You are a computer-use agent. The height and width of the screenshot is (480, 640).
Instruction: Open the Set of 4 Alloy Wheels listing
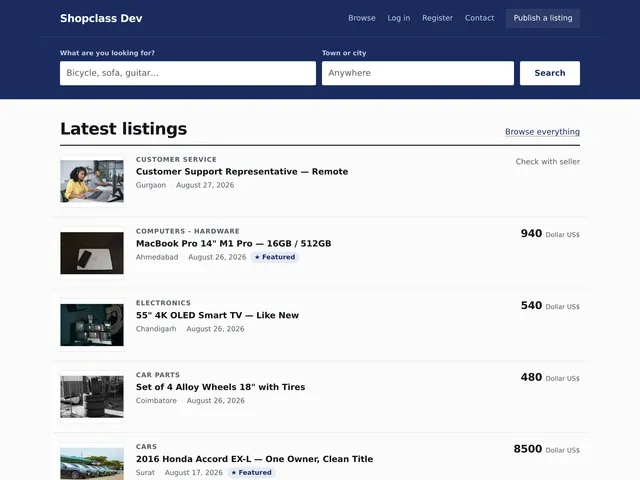click(220, 387)
